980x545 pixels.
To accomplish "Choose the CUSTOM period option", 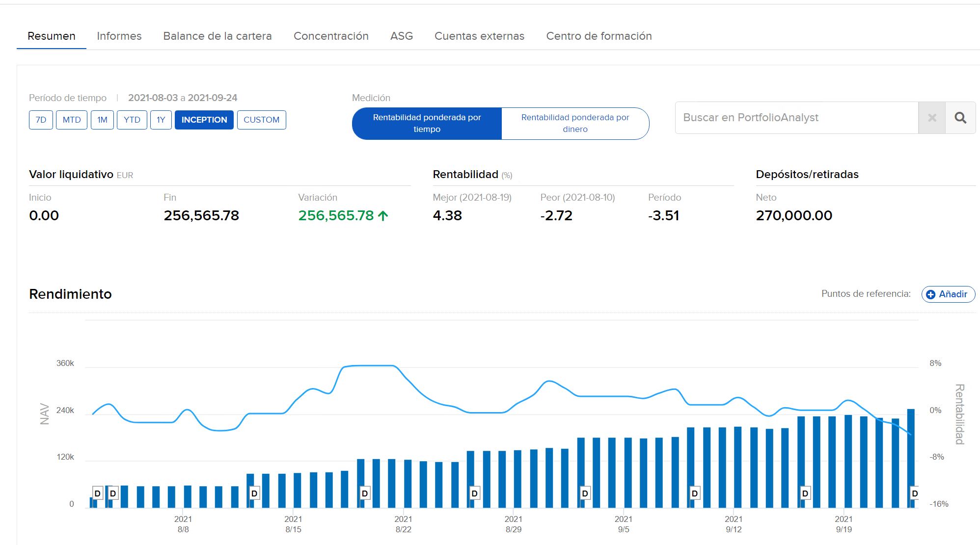I will pyautogui.click(x=261, y=120).
